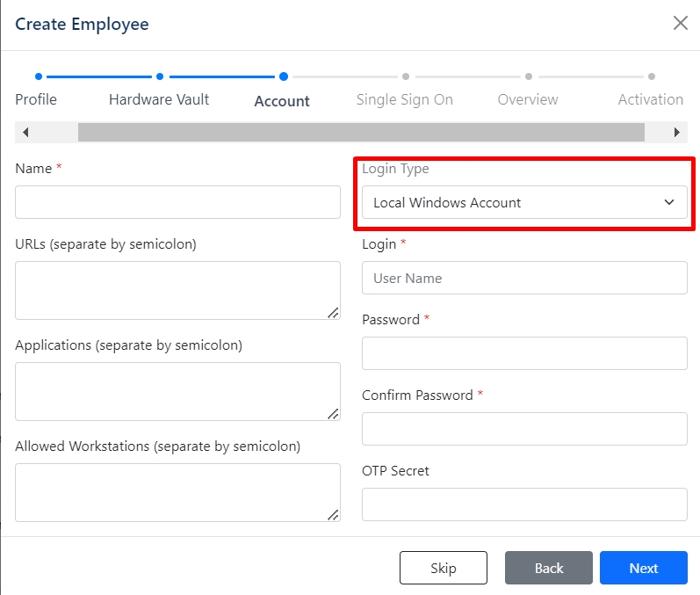
Task: Click the Applications textarea resize handle
Action: 333,414
